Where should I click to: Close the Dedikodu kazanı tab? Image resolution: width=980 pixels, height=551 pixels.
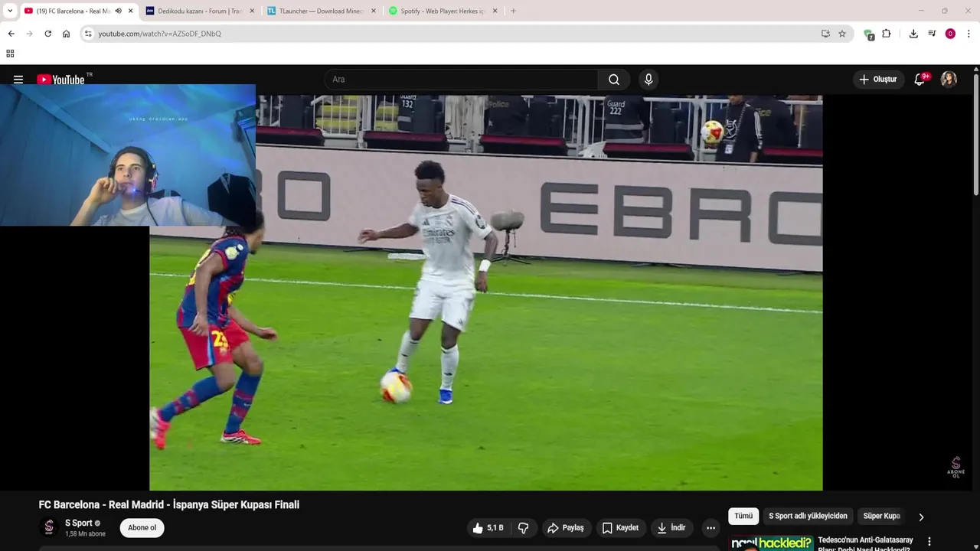[252, 11]
